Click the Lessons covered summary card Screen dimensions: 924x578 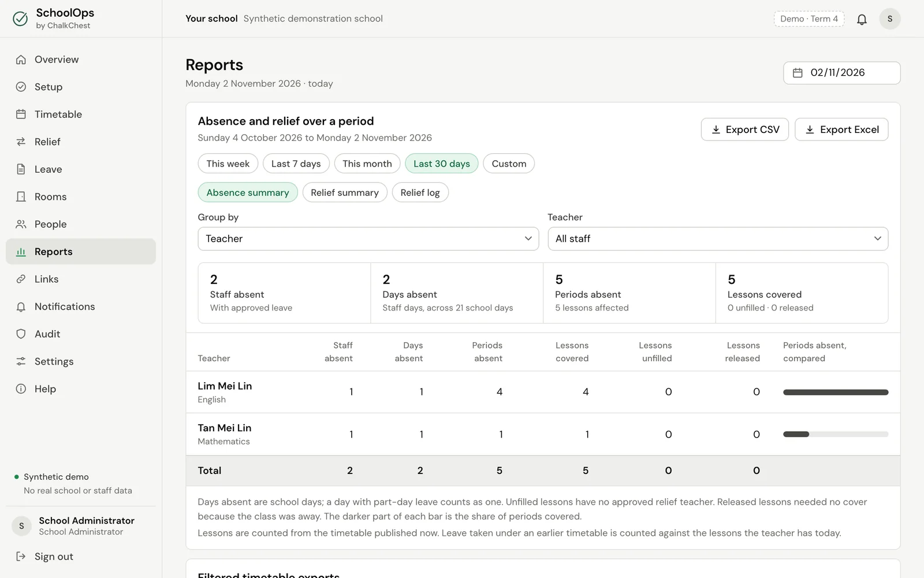[802, 293]
